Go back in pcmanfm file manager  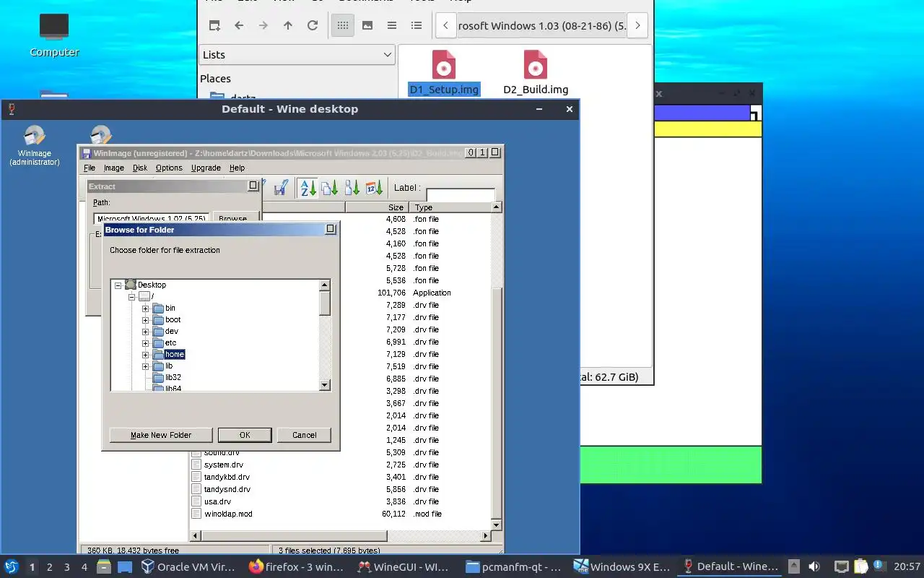pyautogui.click(x=239, y=25)
